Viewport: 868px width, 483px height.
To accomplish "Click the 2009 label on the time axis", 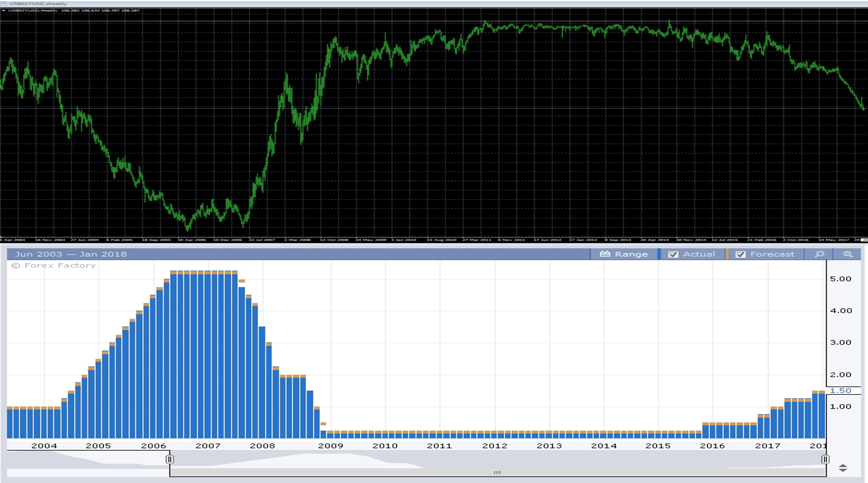I will [x=330, y=446].
